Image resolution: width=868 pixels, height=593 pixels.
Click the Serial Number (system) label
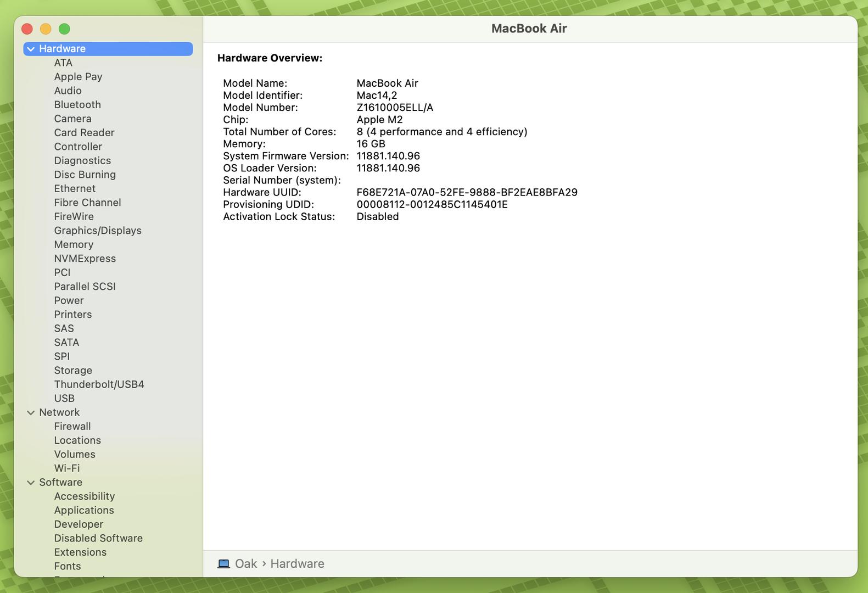(x=282, y=181)
